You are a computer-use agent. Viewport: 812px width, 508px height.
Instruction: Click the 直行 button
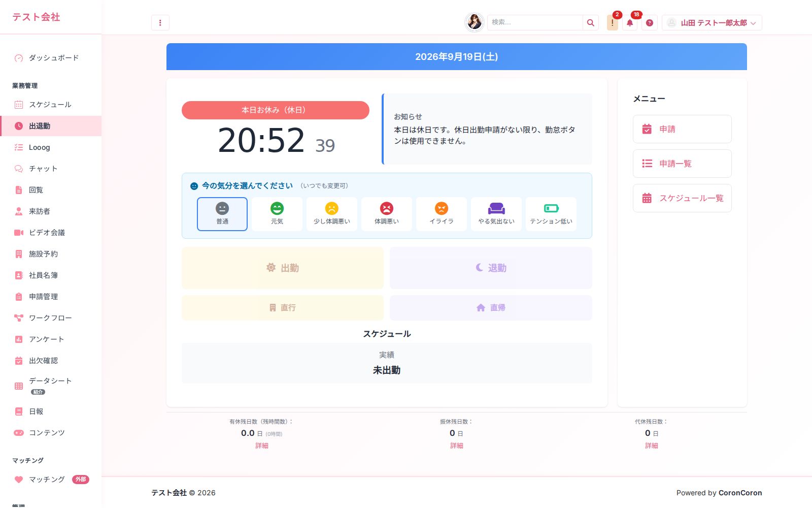point(283,307)
